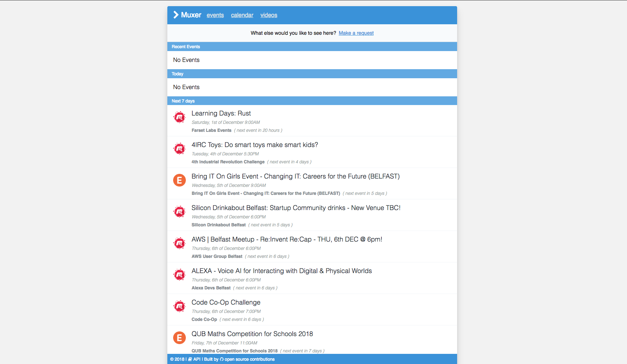The height and width of the screenshot is (364, 627).
Task: Click Meetup icon beside Code Co-Op Challenge
Action: [179, 306]
